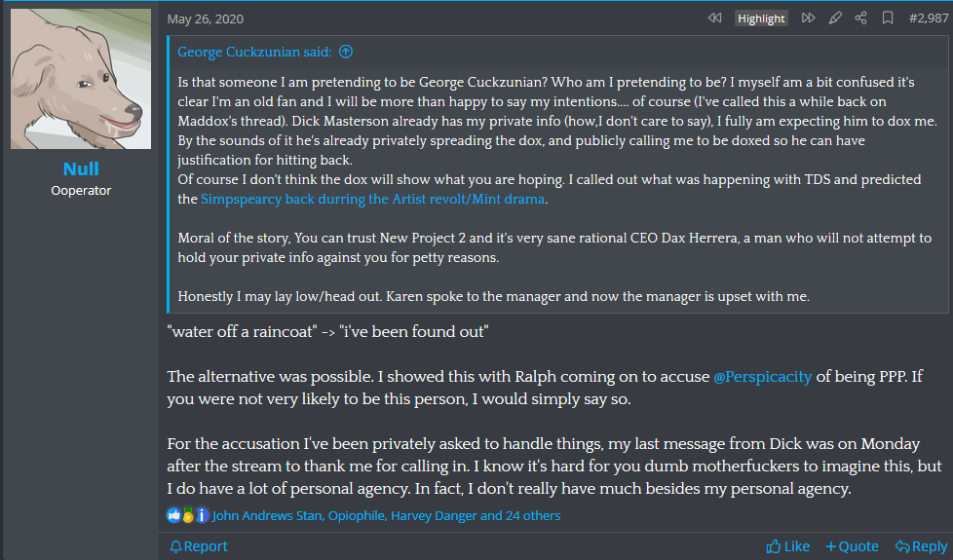
Task: Toggle the Highlight button
Action: point(761,19)
